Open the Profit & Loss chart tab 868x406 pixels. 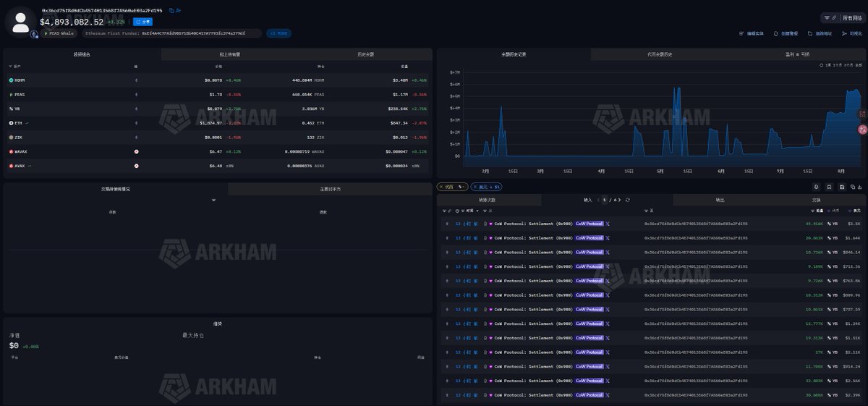[797, 54]
